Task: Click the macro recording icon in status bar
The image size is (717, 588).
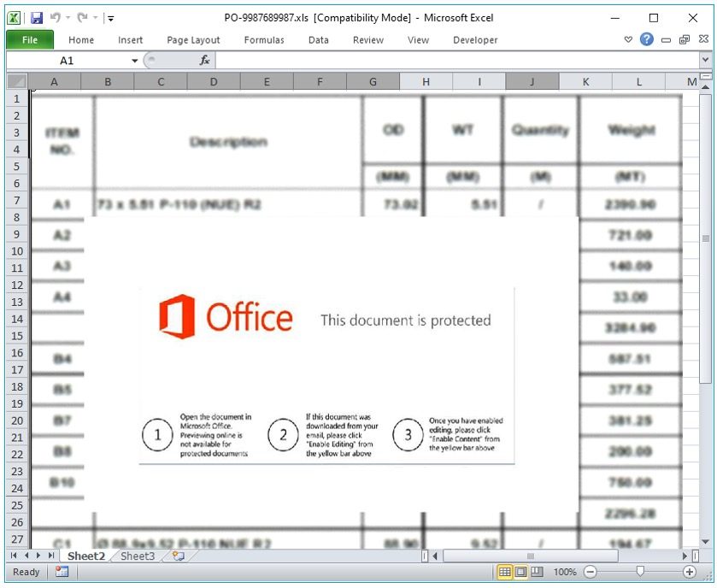Action: [x=62, y=572]
